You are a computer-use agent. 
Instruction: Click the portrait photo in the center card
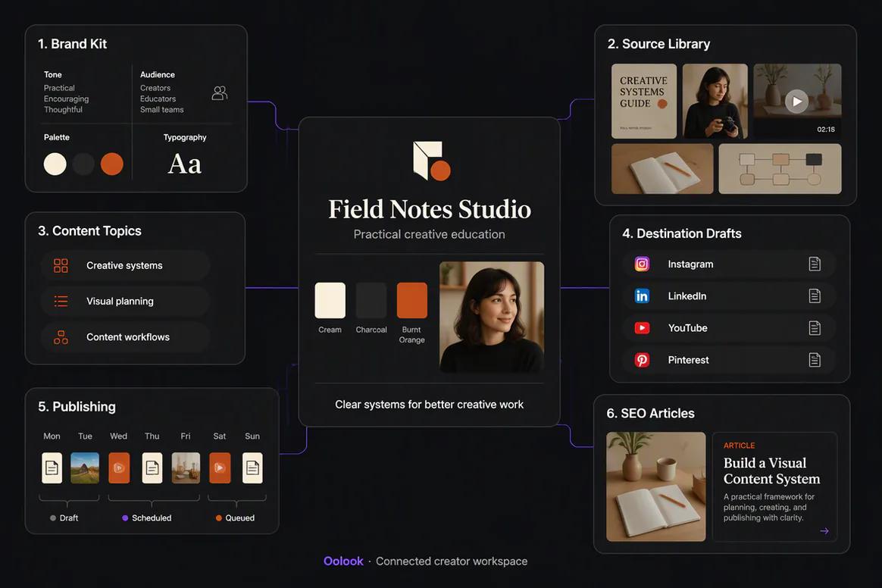pyautogui.click(x=492, y=317)
